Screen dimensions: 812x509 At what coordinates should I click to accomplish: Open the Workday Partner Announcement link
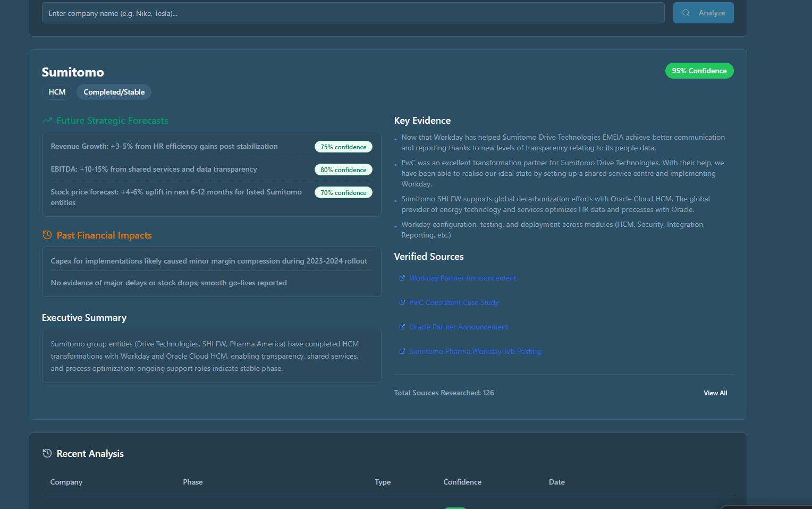[x=462, y=278]
